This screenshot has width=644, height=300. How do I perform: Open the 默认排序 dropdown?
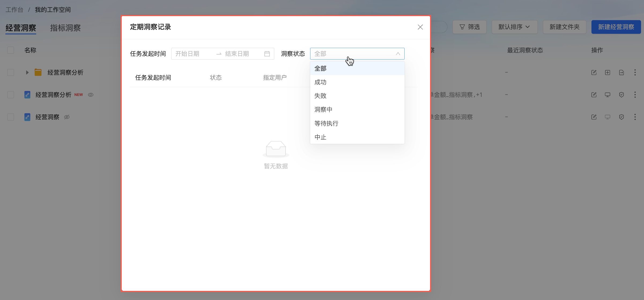(514, 27)
